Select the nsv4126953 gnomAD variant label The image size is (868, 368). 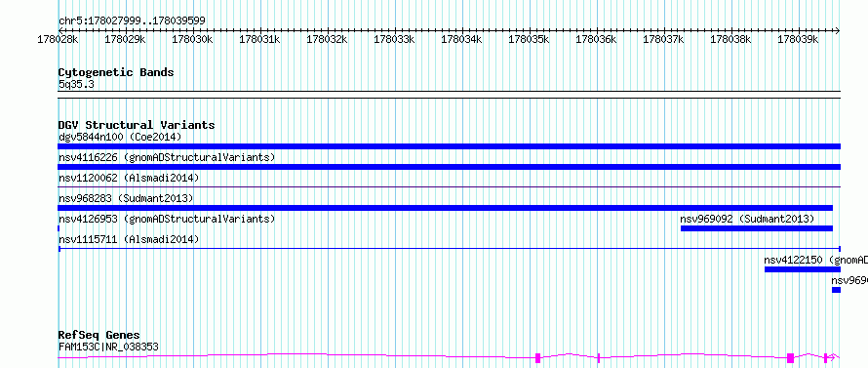(x=167, y=219)
